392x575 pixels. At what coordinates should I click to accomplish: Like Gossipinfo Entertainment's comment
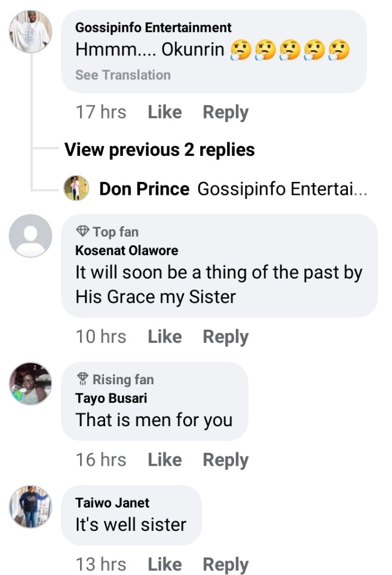[164, 112]
